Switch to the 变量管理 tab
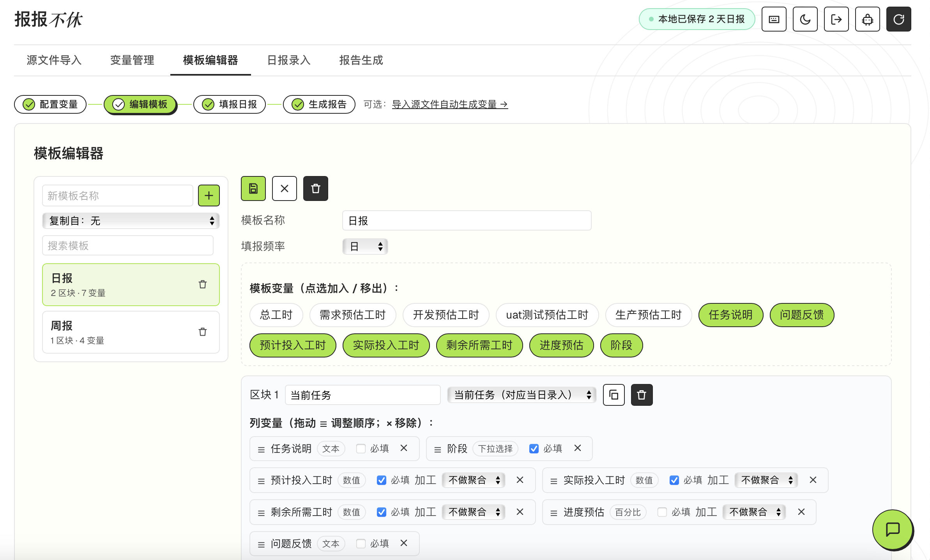The height and width of the screenshot is (560, 930). tap(132, 60)
